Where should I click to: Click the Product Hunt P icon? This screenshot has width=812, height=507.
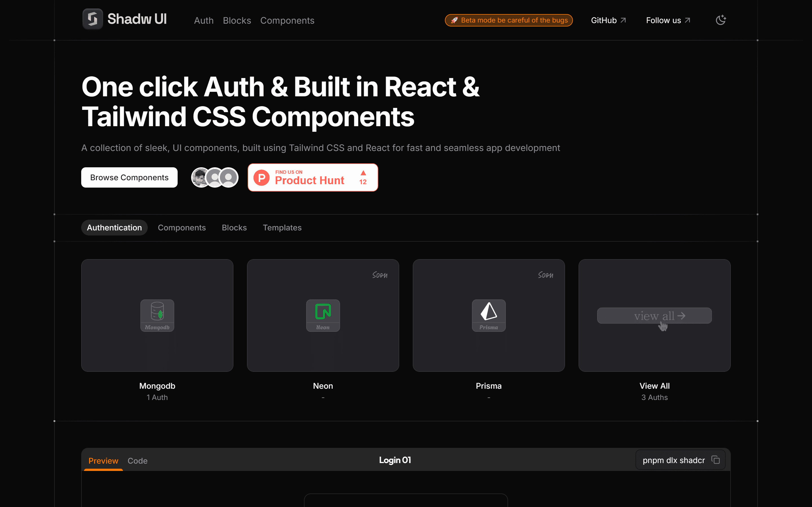coord(262,177)
